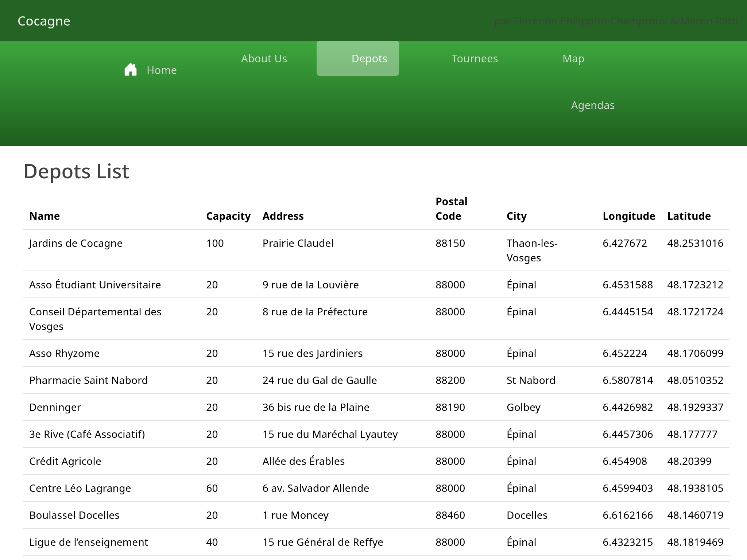Select the Jardins de Cocagne row
Viewport: 747px width, 560px height.
[76, 243]
